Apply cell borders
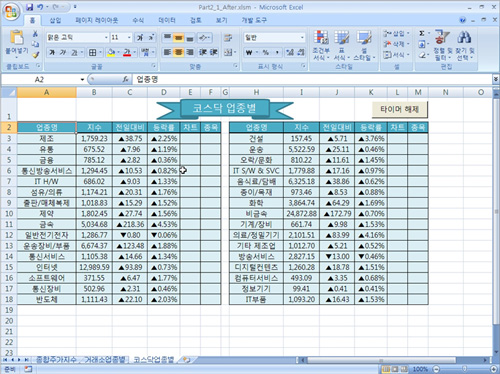500x374 pixels. (92, 52)
